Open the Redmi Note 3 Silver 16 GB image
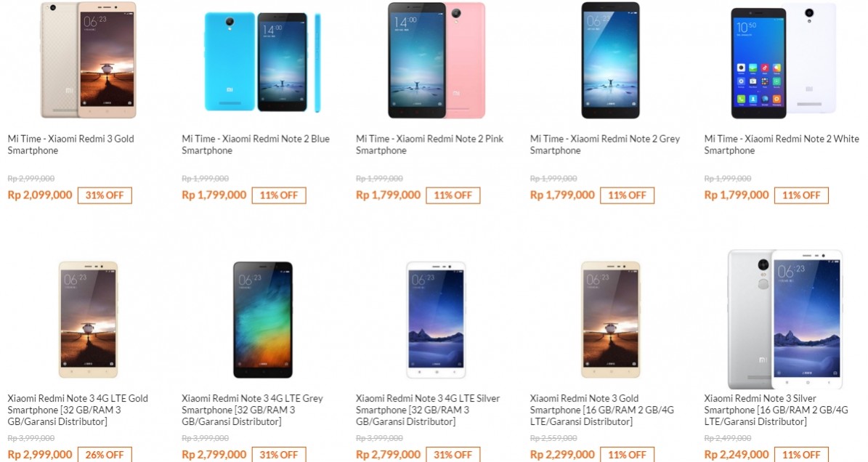This screenshot has height=462, width=868. (x=785, y=319)
